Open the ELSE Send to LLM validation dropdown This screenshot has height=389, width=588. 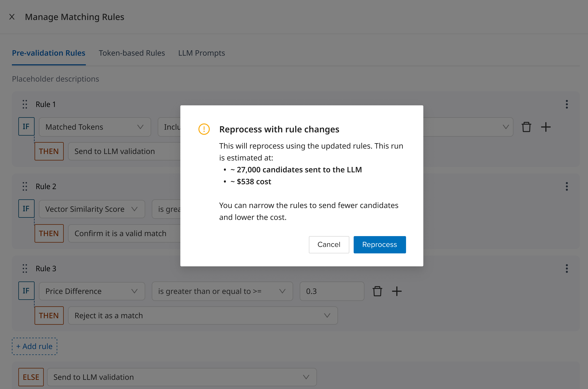pos(182,377)
